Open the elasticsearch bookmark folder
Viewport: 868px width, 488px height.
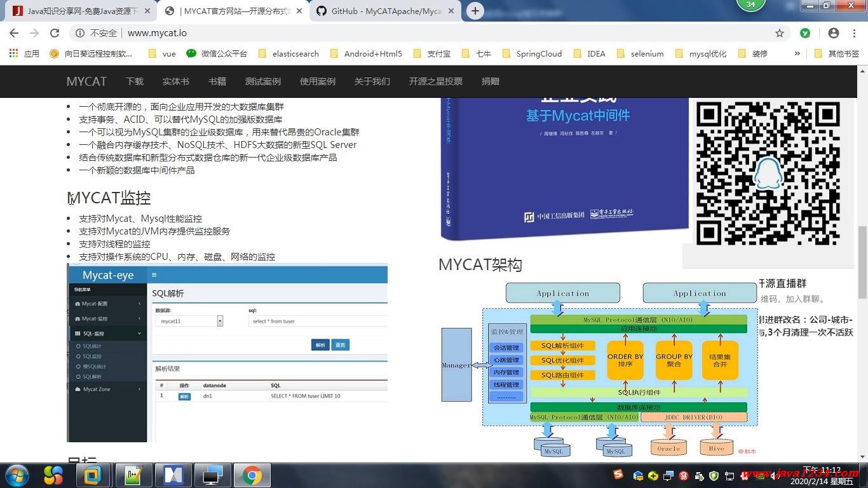[288, 53]
